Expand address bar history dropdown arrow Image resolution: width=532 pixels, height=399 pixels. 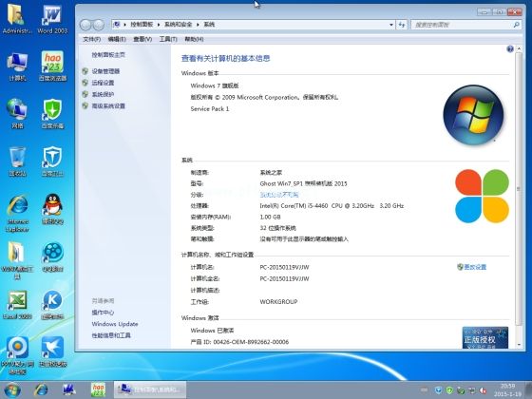391,25
